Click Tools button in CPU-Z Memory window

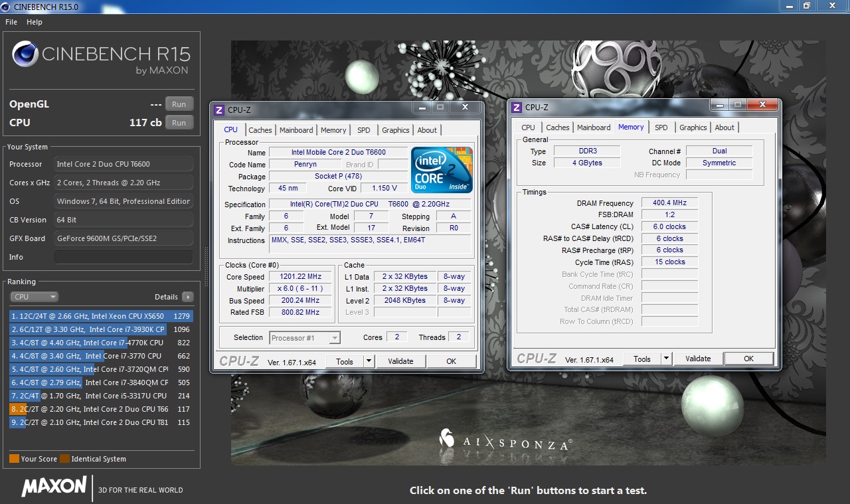coord(642,359)
